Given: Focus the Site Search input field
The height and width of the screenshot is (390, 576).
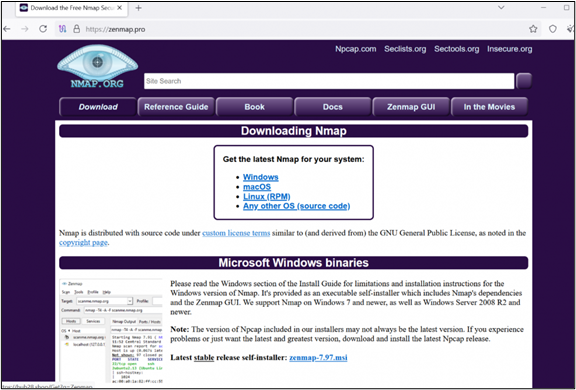Looking at the screenshot, I should pyautogui.click(x=329, y=81).
